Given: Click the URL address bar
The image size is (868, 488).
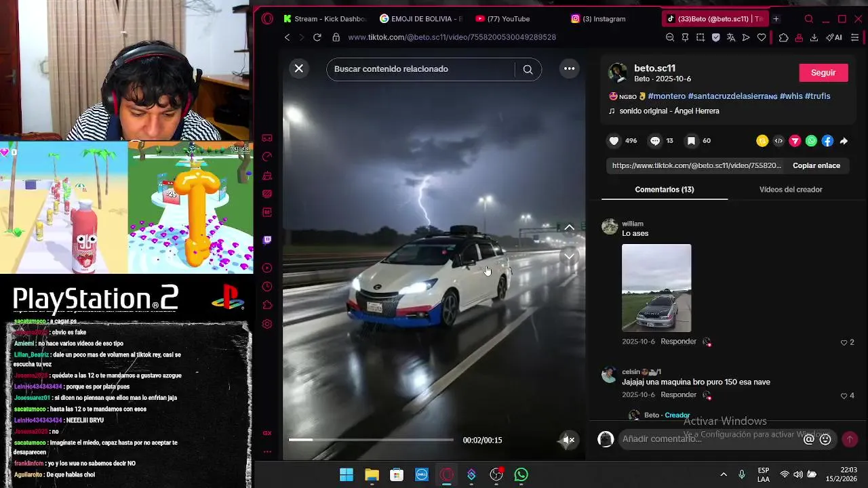Looking at the screenshot, I should [x=452, y=37].
